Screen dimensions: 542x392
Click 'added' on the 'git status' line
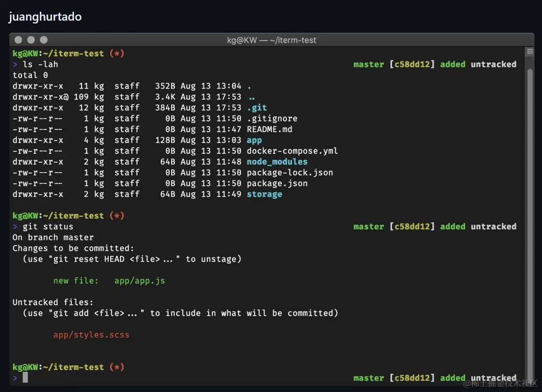coord(453,227)
